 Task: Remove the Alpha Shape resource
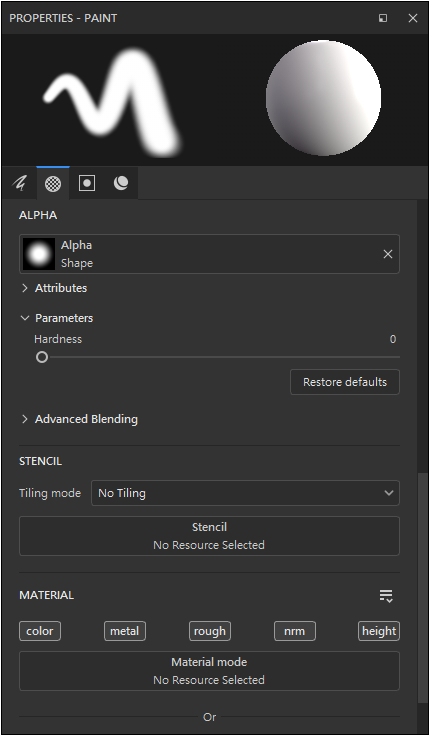[388, 254]
